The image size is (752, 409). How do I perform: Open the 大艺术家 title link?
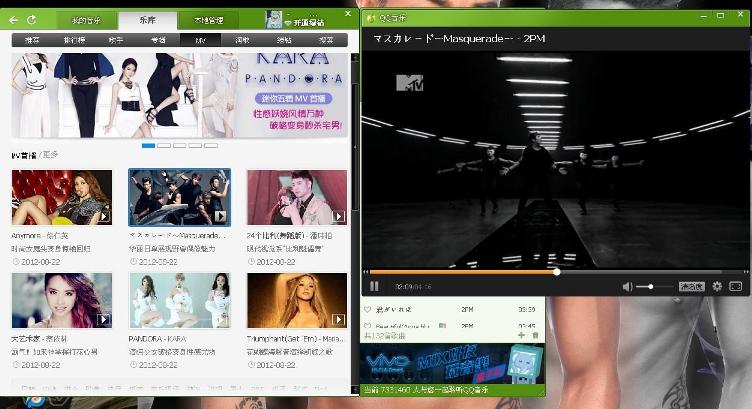tap(39, 339)
